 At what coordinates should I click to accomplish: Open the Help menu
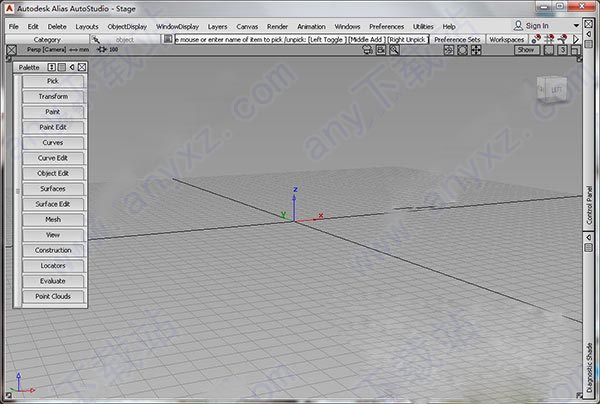(449, 26)
